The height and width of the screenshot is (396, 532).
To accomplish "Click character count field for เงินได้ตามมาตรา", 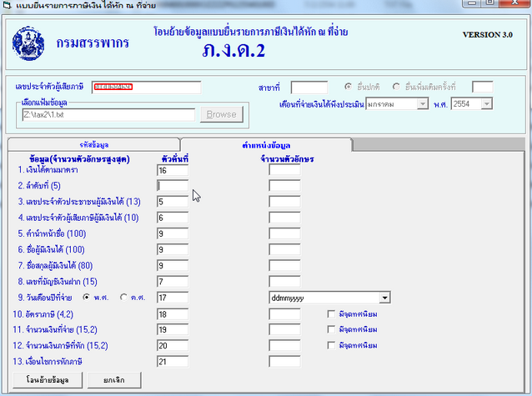I will [284, 170].
